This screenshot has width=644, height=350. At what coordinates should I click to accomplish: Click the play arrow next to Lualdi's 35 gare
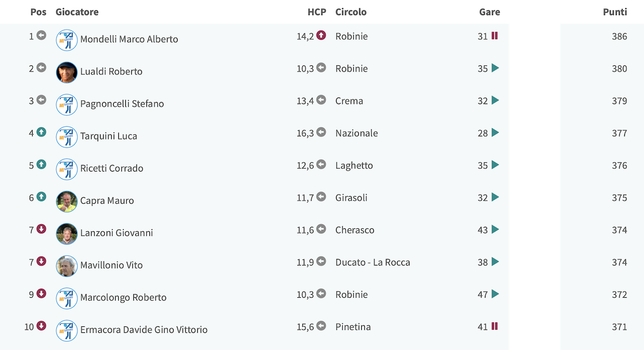(495, 68)
